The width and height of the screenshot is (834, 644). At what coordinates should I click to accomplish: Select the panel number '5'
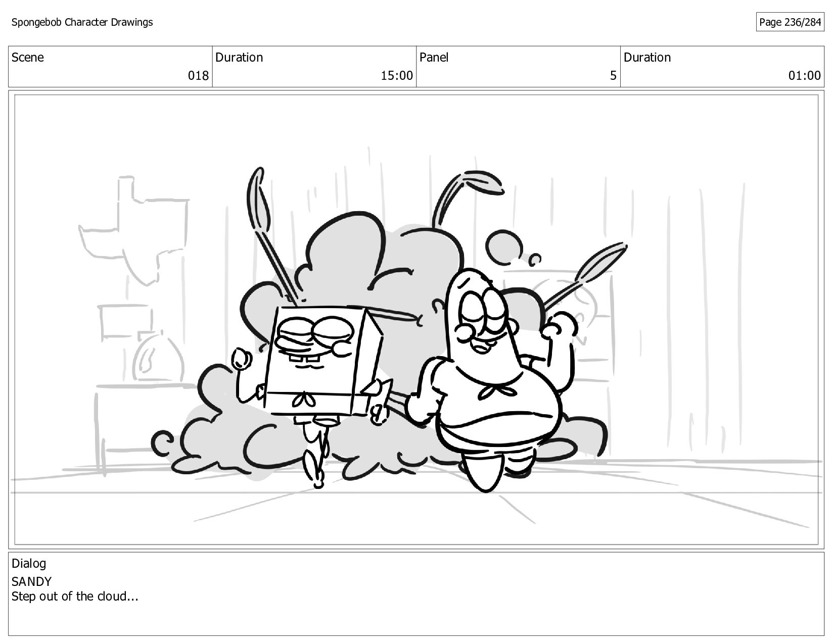(613, 76)
